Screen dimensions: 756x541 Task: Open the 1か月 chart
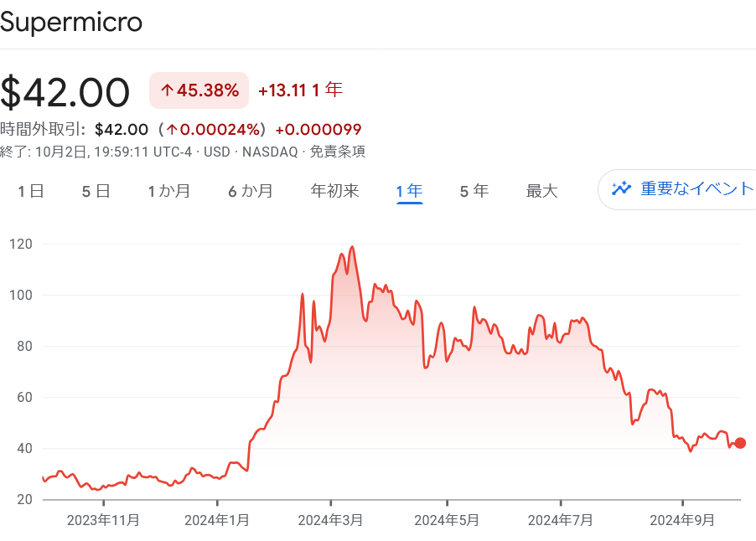pos(169,191)
